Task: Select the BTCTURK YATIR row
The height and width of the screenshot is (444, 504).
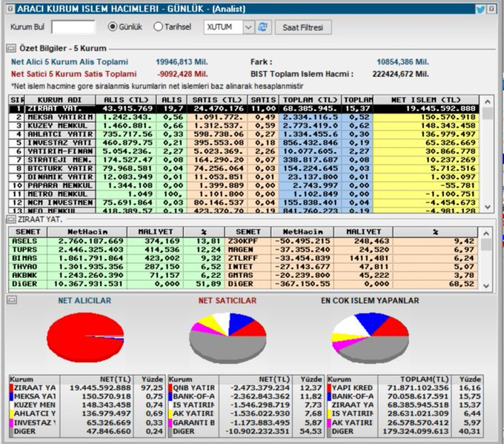Action: point(244,168)
